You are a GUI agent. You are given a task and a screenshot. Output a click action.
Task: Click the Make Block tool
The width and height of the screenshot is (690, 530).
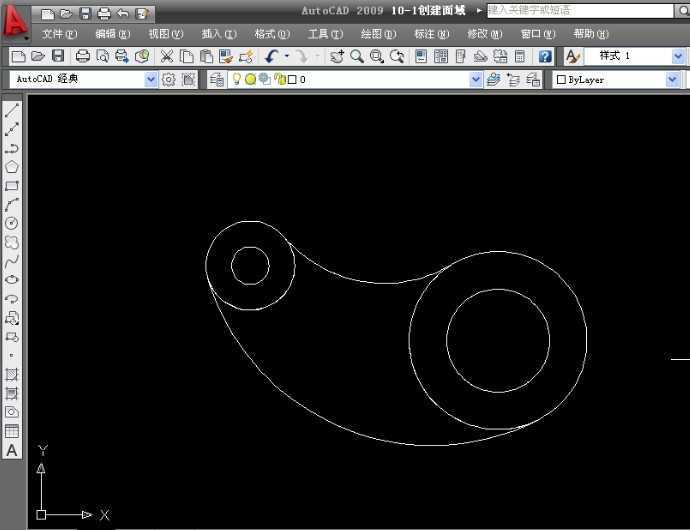pos(12,337)
